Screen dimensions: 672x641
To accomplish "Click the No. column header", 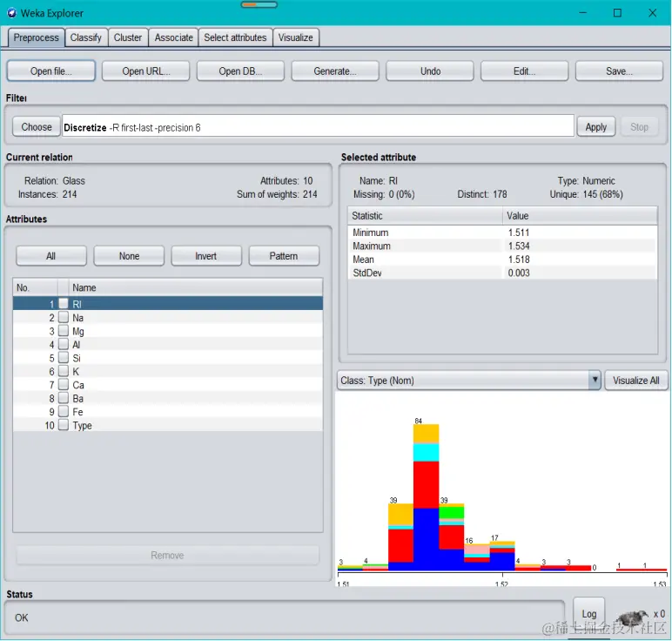I will point(36,287).
